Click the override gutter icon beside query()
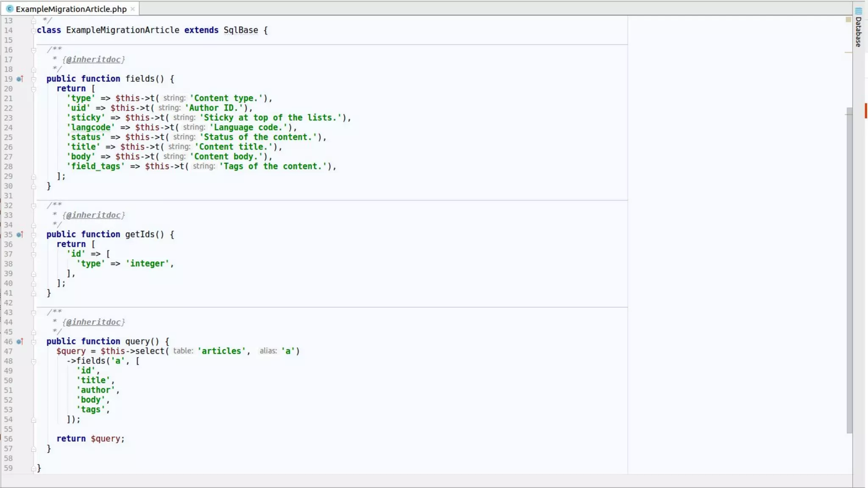The image size is (868, 488). (19, 342)
